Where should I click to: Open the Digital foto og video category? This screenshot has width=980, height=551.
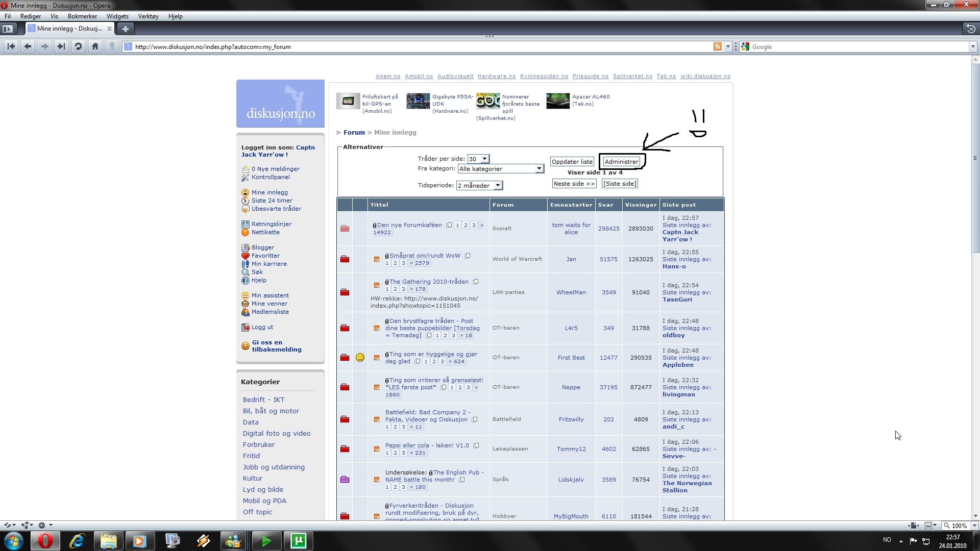coord(277,434)
